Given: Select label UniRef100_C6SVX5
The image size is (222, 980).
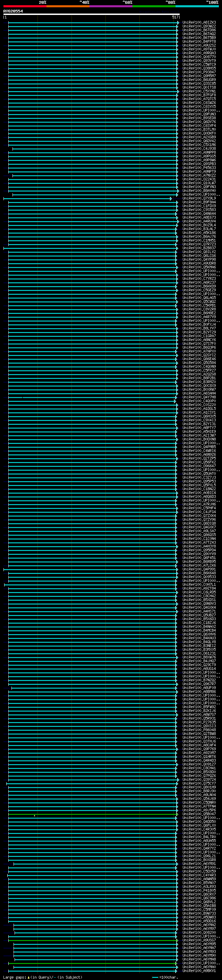Looking at the screenshot, I should (x=199, y=106).
